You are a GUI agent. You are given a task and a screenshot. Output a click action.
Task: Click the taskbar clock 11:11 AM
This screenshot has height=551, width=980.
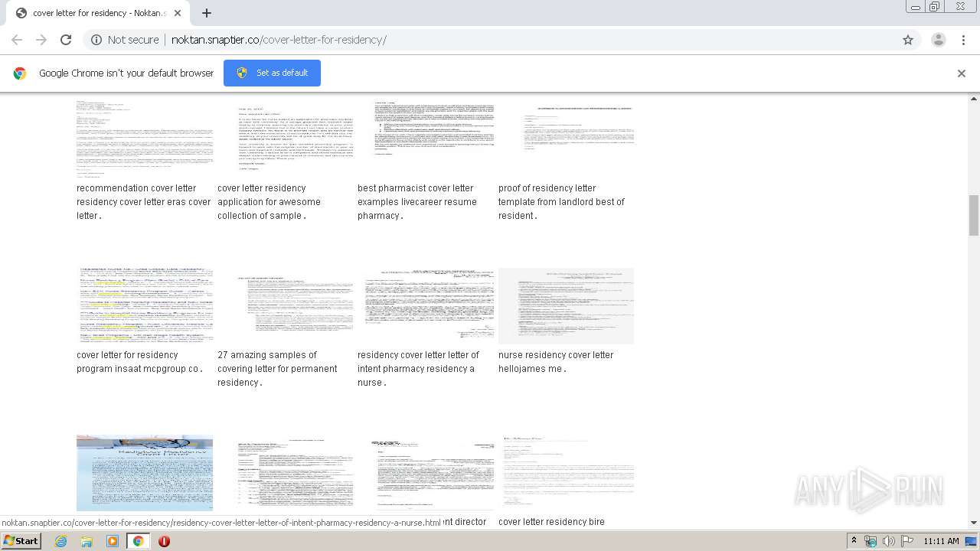click(941, 541)
